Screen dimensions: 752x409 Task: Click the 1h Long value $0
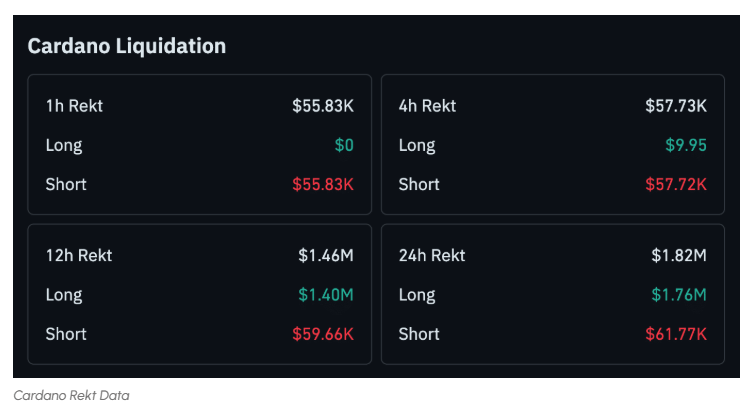coord(344,145)
